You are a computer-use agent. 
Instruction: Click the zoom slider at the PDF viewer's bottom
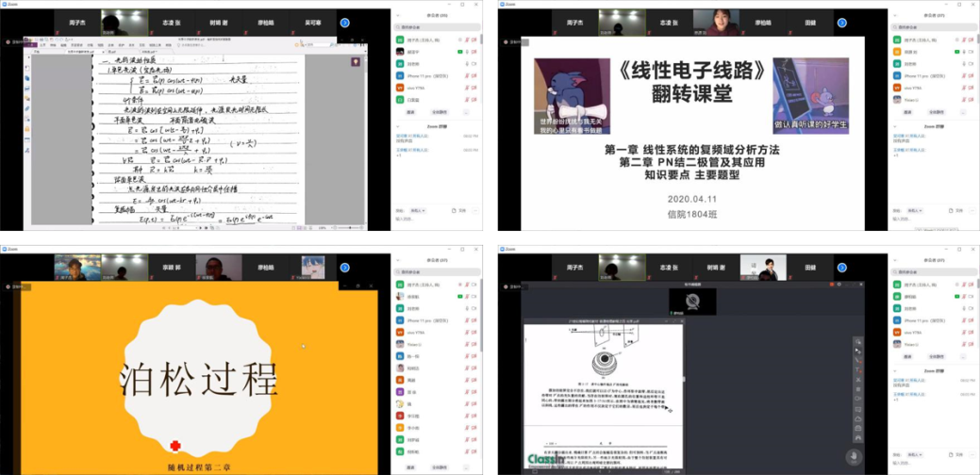(350, 228)
